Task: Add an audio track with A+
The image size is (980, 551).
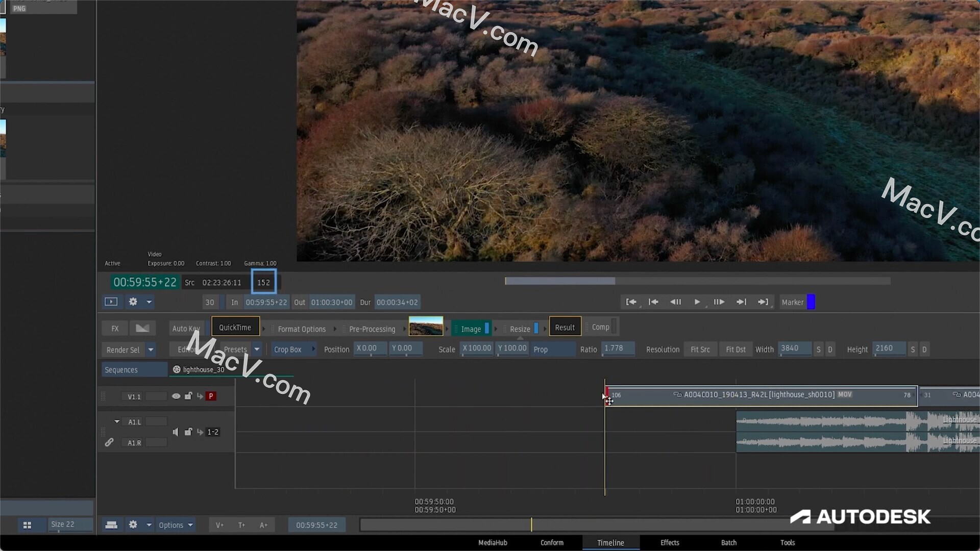Action: click(263, 525)
